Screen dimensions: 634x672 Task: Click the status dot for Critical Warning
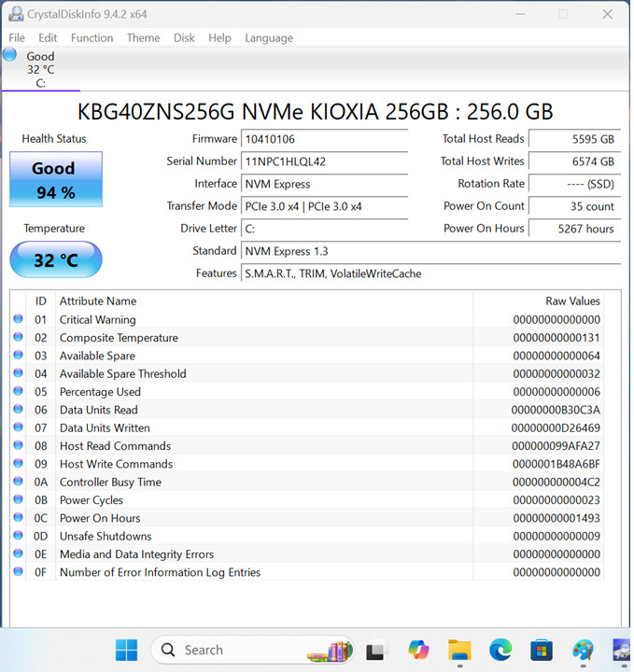pyautogui.click(x=18, y=319)
